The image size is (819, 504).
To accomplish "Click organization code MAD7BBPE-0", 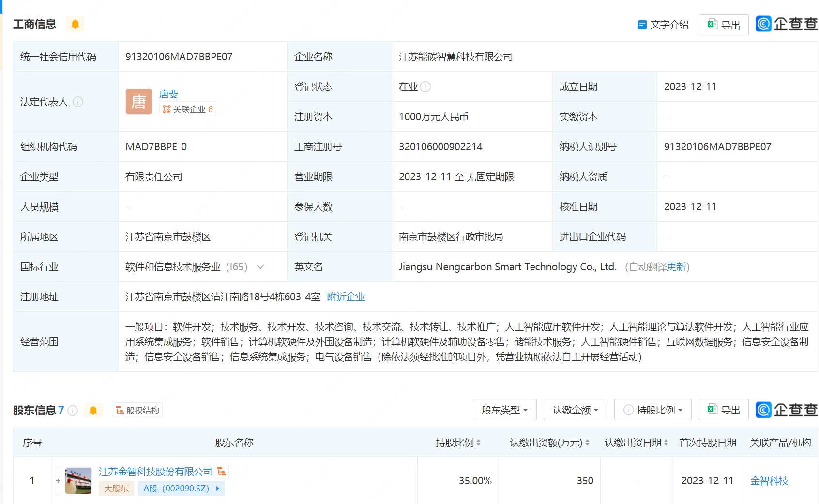I will point(156,147).
